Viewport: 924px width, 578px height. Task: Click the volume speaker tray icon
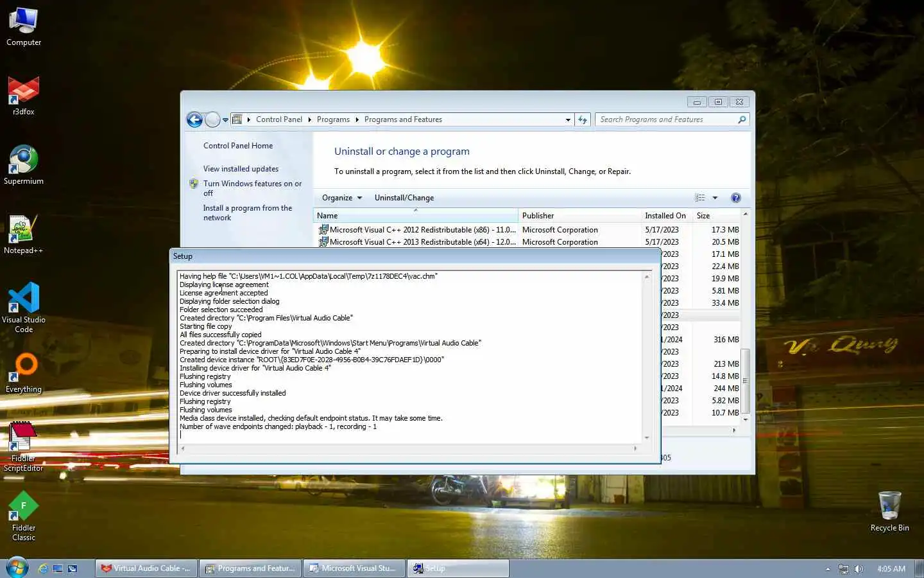click(x=859, y=569)
